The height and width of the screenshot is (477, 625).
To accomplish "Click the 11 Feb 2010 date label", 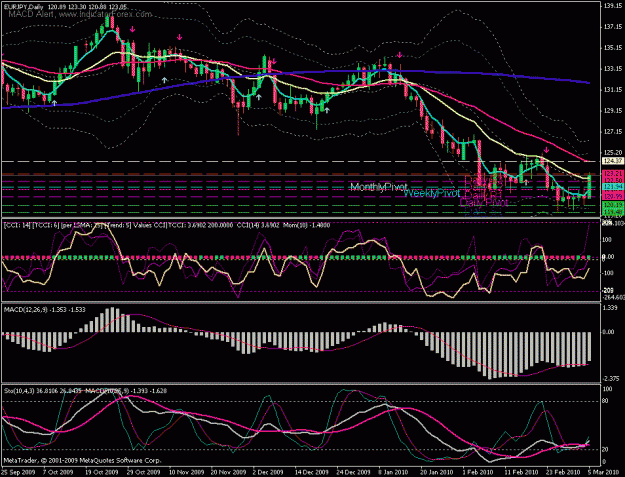I will pyautogui.click(x=521, y=472).
